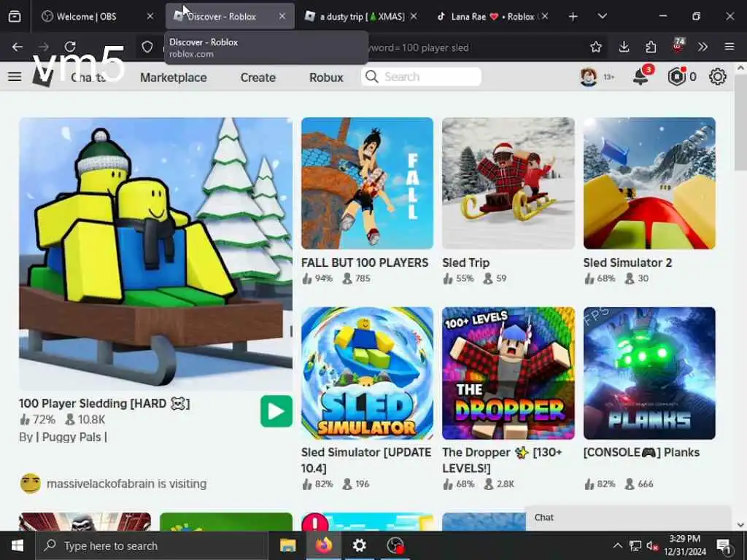The image size is (747, 560).
Task: Show hidden system tray icons
Action: point(617,545)
